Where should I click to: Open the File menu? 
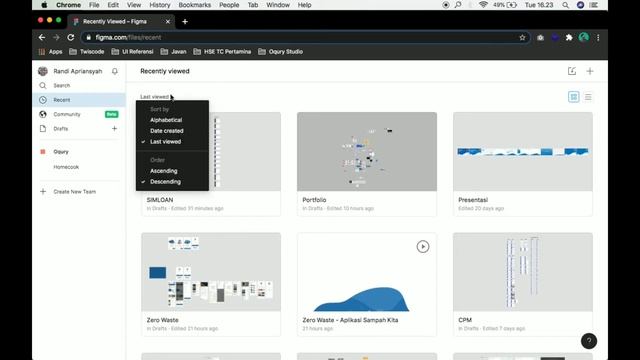(94, 5)
